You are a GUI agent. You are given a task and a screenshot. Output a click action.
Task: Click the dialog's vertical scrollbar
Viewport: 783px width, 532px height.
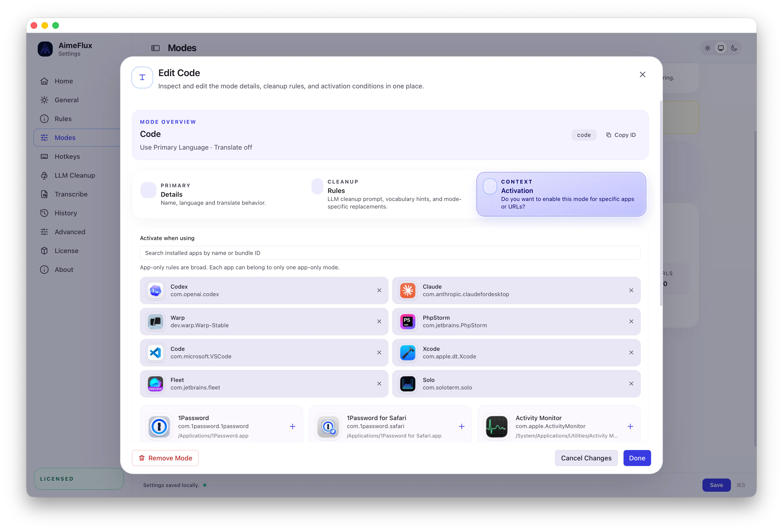tap(661, 203)
